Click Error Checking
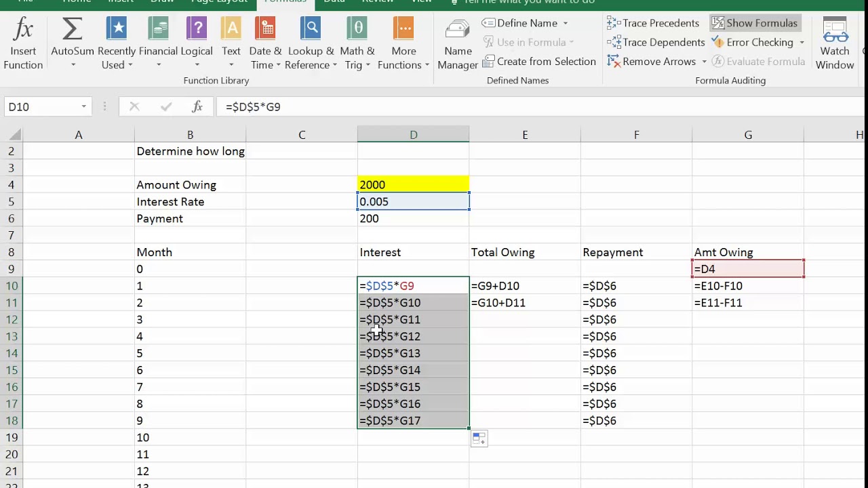Viewport: 868px width, 488px height. [753, 42]
